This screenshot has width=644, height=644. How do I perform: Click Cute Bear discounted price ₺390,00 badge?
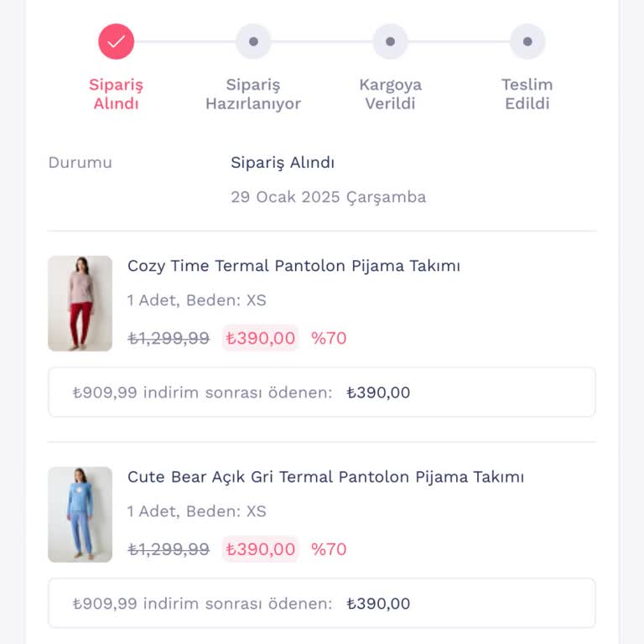click(x=260, y=549)
